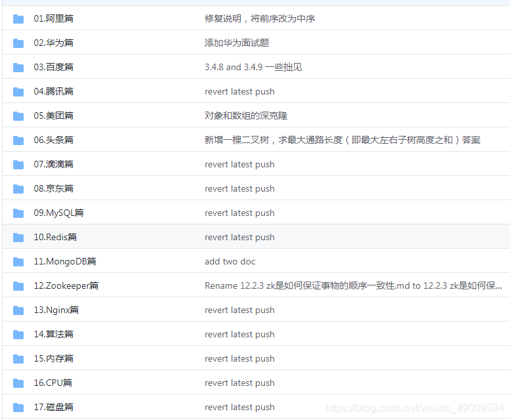Screen dimensions: 510x420
Task: Click revert latest push in 09.MySQL篇 row
Action: coord(240,213)
